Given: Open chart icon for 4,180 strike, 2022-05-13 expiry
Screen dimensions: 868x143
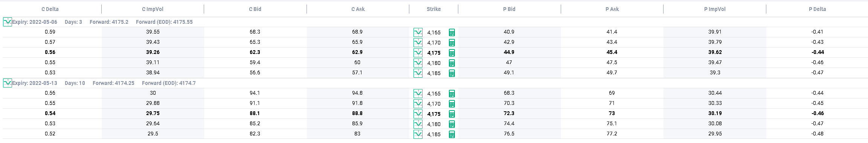Looking at the screenshot, I should tap(418, 124).
